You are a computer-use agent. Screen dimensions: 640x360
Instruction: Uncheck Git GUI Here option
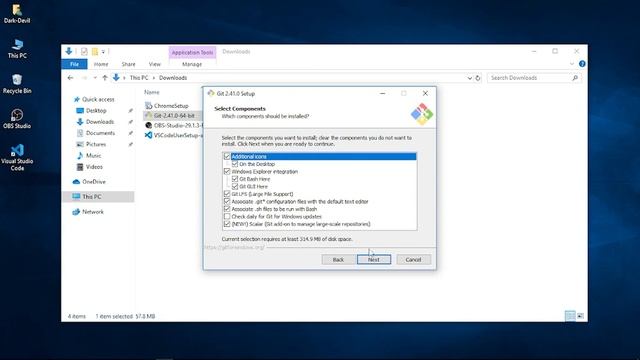(235, 187)
